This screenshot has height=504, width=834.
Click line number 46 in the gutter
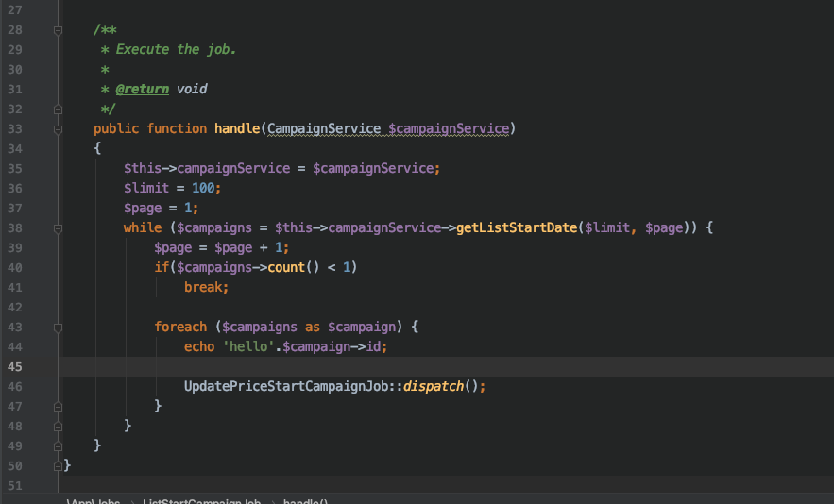coord(15,387)
